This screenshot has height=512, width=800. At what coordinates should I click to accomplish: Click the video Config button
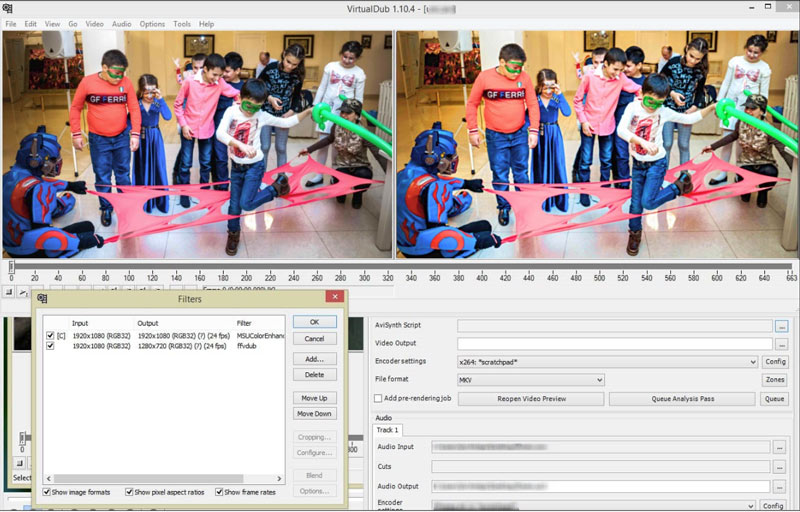tap(775, 362)
